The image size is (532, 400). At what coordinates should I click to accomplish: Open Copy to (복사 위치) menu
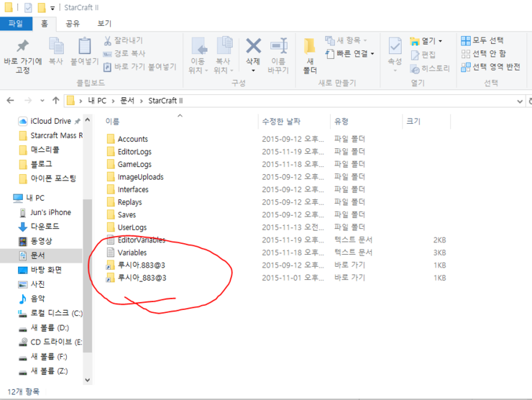224,56
